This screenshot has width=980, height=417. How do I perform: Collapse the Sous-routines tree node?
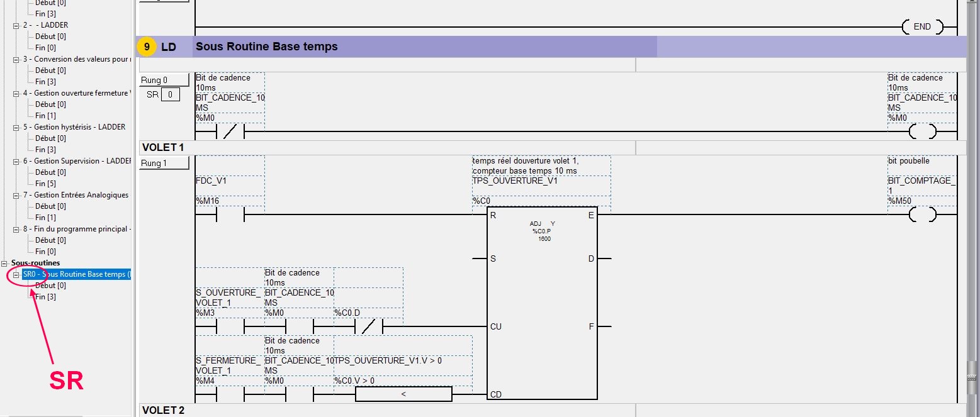click(5, 263)
